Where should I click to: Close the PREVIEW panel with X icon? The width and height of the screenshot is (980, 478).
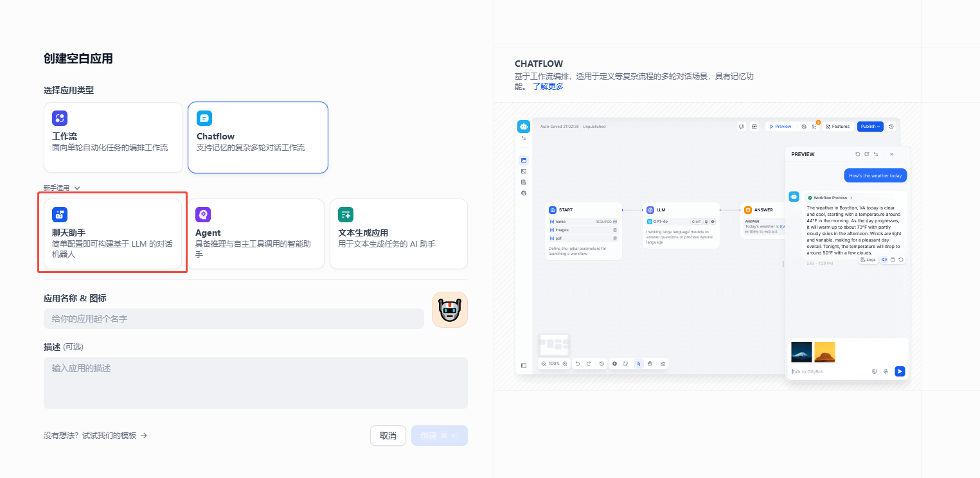[891, 154]
